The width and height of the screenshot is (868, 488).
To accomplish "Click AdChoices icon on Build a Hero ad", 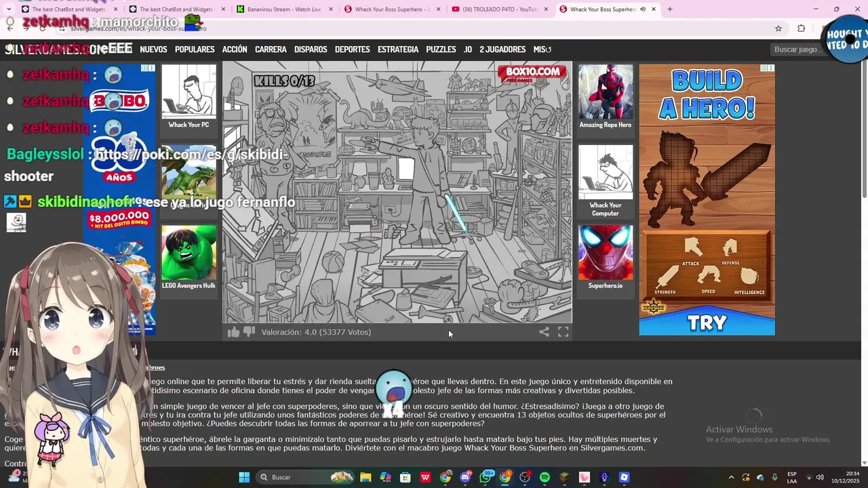I will click(764, 68).
